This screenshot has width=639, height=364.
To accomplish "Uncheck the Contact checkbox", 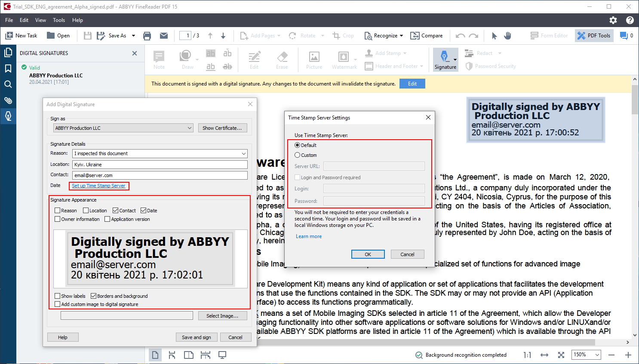I will coord(115,211).
